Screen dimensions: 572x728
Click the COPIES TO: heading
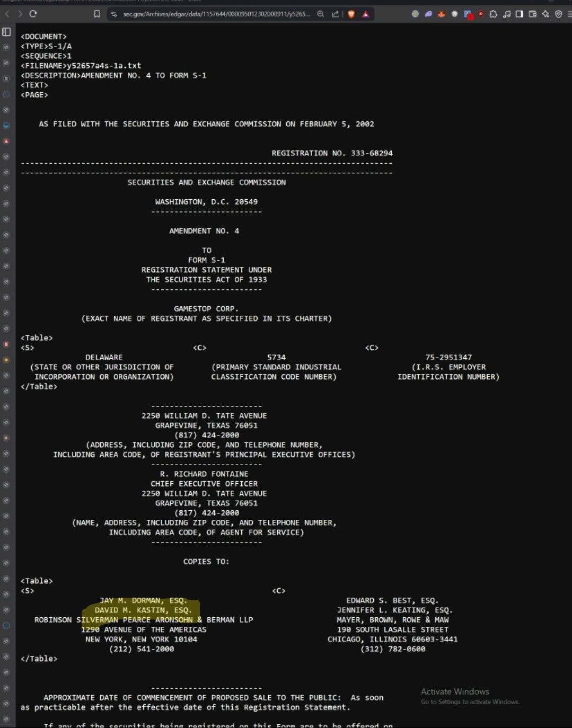206,562
